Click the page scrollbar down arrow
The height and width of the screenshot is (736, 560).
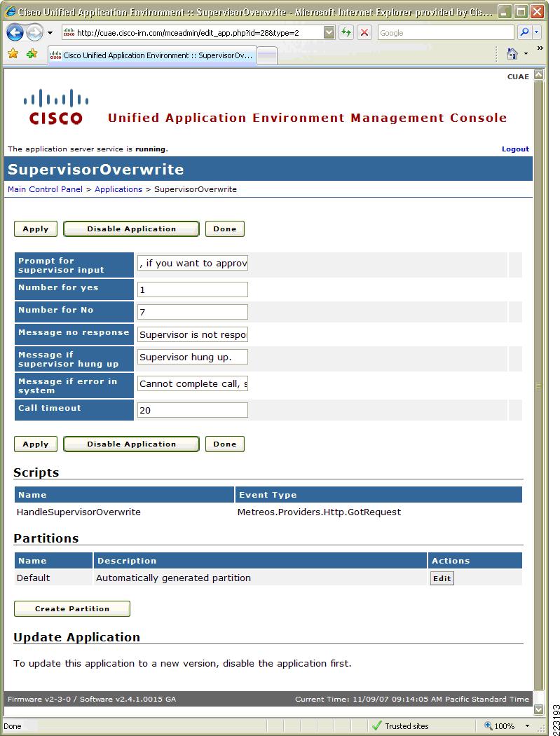pos(538,709)
